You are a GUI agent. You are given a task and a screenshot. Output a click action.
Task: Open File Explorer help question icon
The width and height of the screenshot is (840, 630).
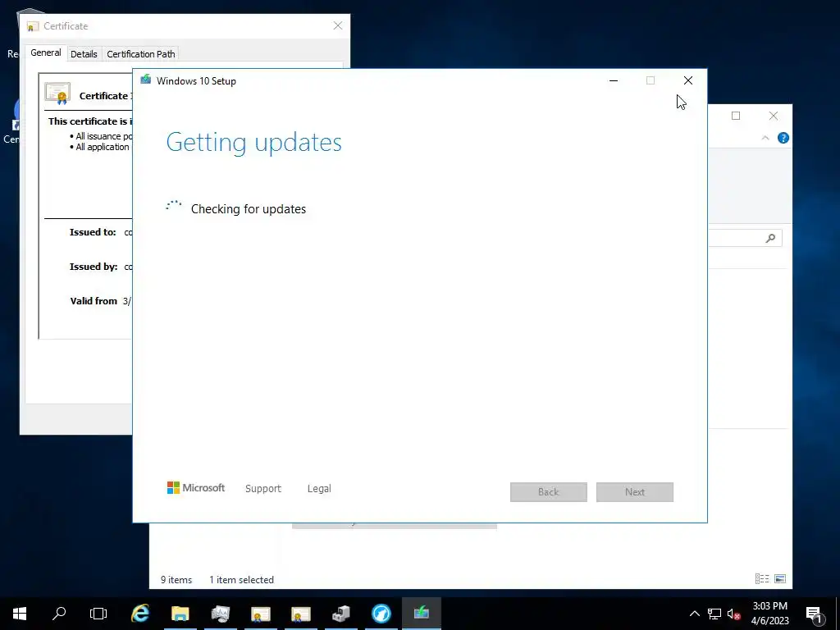coord(783,138)
